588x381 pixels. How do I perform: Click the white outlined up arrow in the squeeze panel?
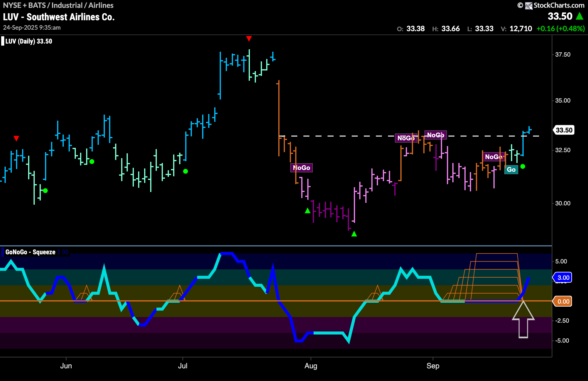click(523, 320)
